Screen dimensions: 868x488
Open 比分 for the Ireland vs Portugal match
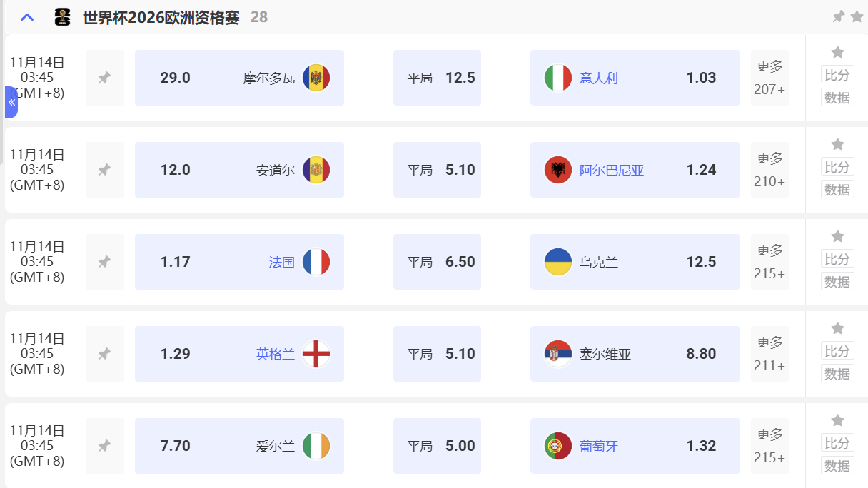837,442
